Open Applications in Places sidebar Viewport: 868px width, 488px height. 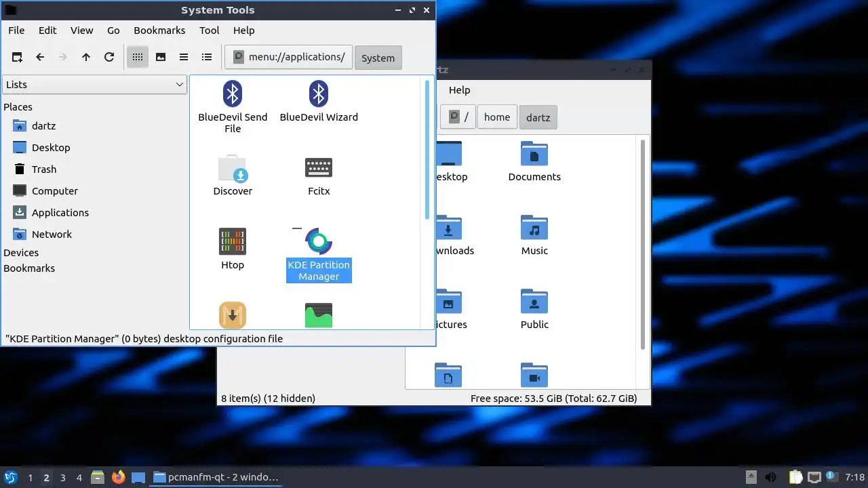[51, 213]
